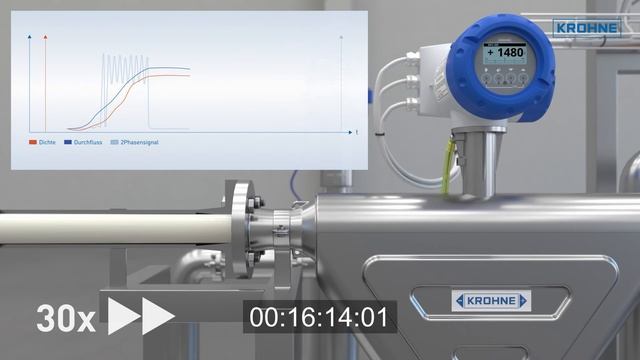Click the dark blue Durchfluss legend swatch
Screen dimensions: 640x360
(x=68, y=142)
